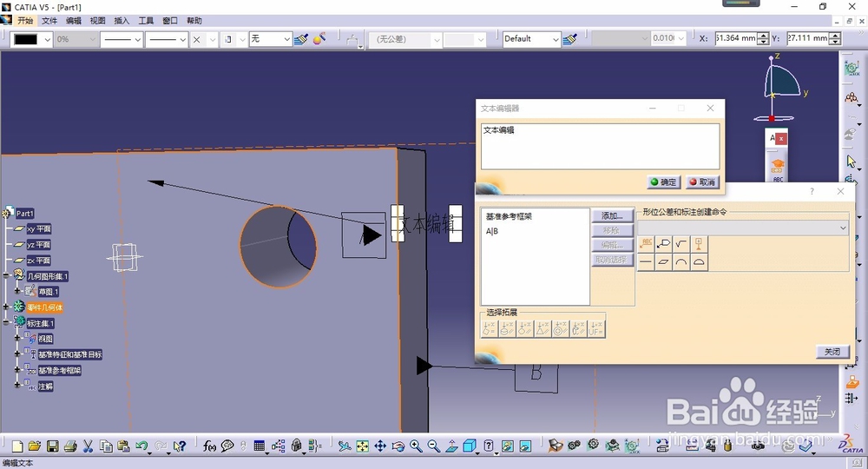868x469 pixels.
Task: Open the tolerance creation command combo box
Action: point(743,228)
